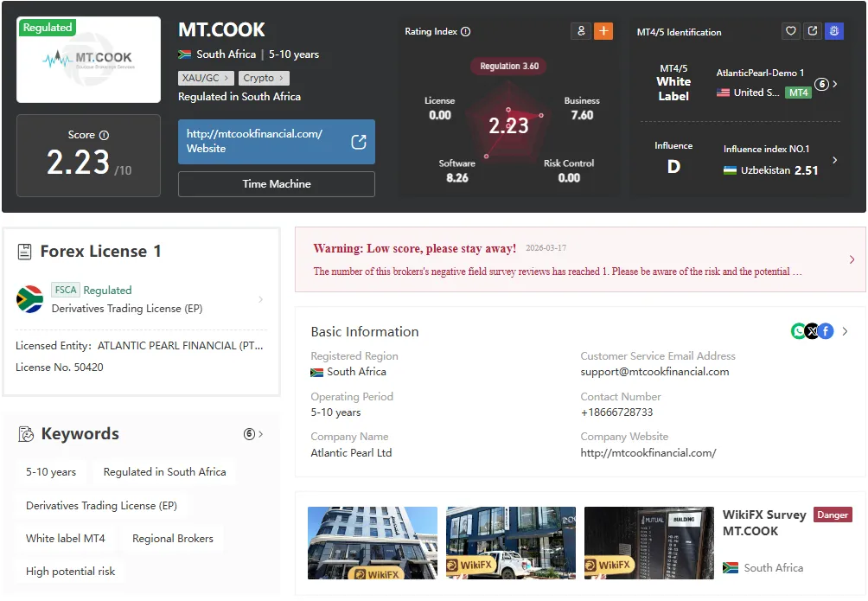868x601 pixels.
Task: Click the external link icon on website button
Action: pyautogui.click(x=359, y=142)
